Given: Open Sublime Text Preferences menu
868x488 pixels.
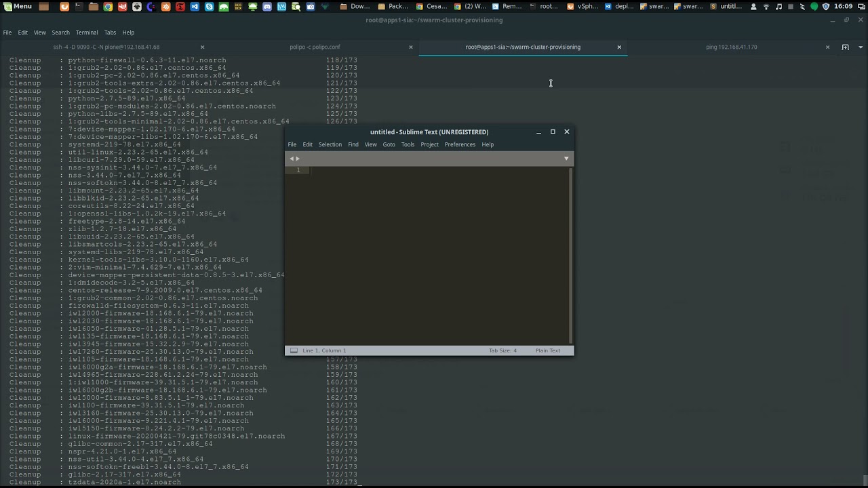Looking at the screenshot, I should [460, 144].
